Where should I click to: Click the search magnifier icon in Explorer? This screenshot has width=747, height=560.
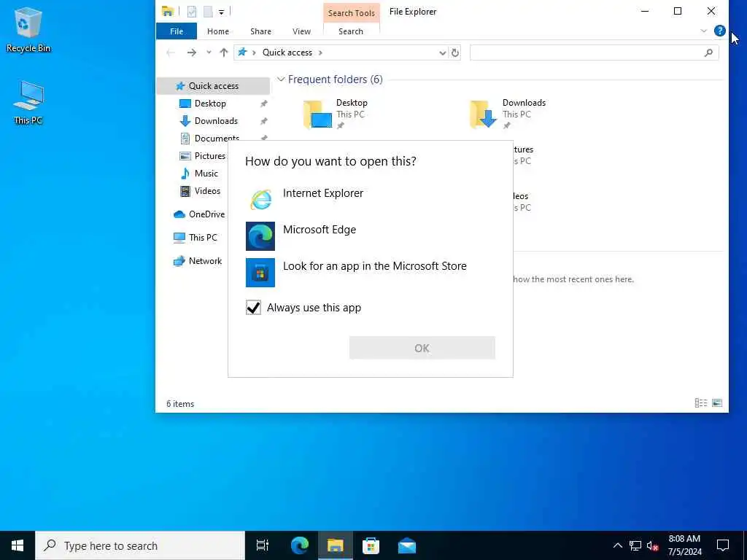[x=708, y=52]
